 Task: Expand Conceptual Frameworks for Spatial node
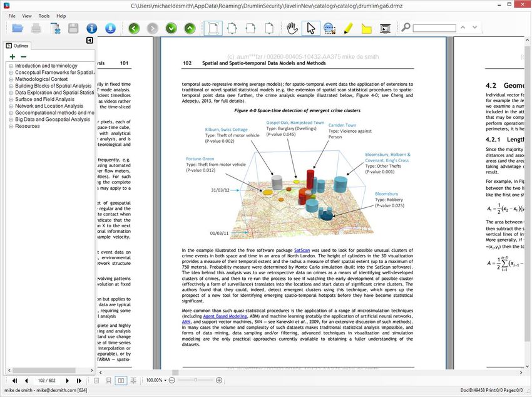pyautogui.click(x=11, y=73)
